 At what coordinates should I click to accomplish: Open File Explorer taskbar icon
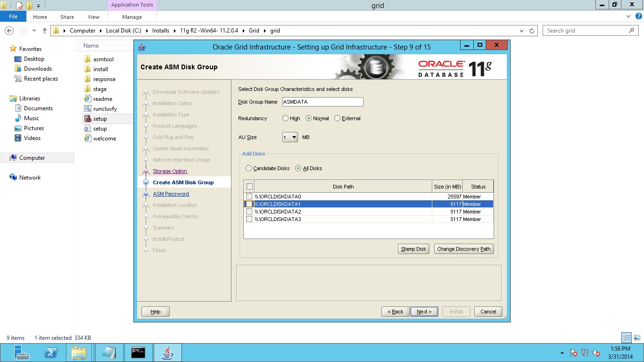coord(79,353)
